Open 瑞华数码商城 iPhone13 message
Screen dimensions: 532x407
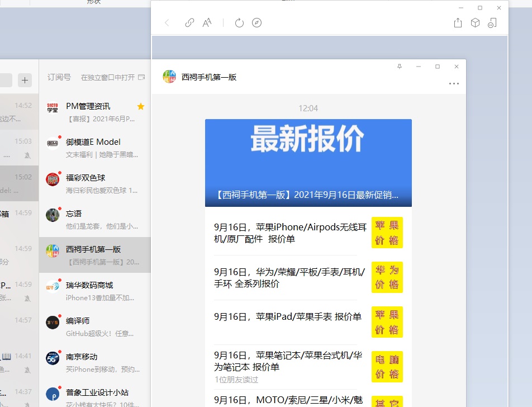pos(95,291)
